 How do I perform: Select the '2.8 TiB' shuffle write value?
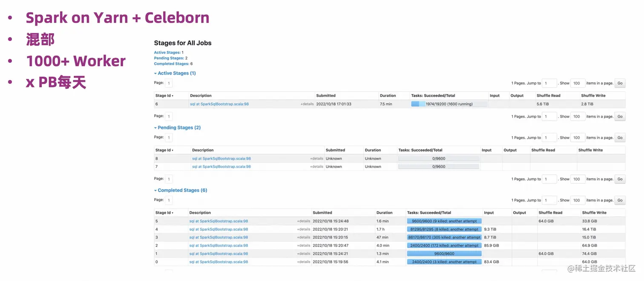point(587,104)
